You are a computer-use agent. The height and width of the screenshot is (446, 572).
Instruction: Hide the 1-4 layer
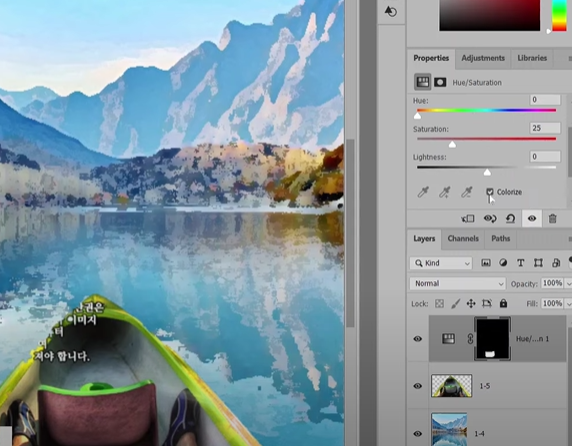point(418,434)
